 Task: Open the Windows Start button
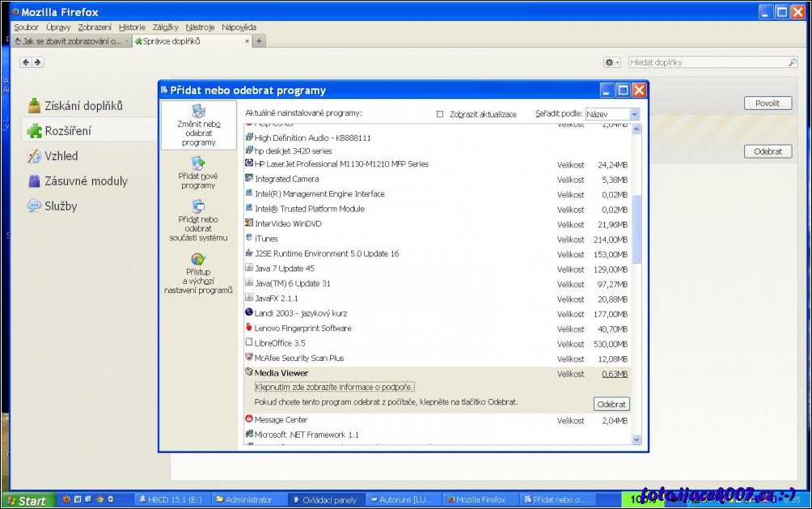pos(26,501)
